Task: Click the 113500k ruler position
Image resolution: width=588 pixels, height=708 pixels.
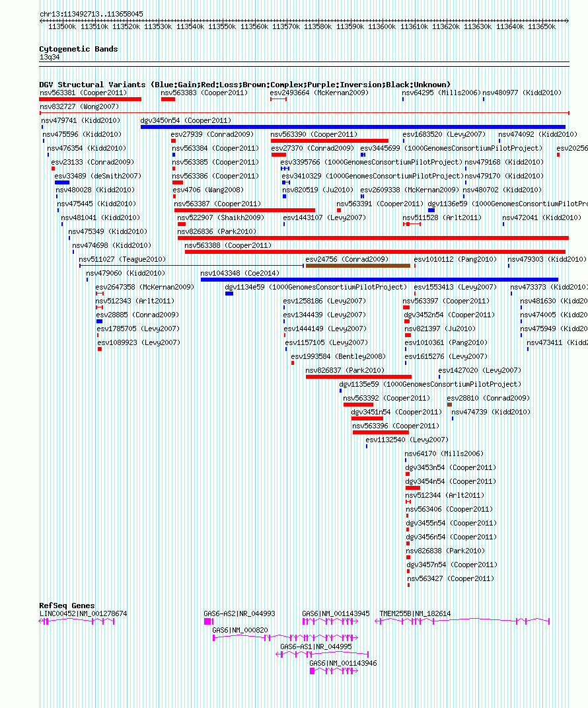Action: coord(62,26)
